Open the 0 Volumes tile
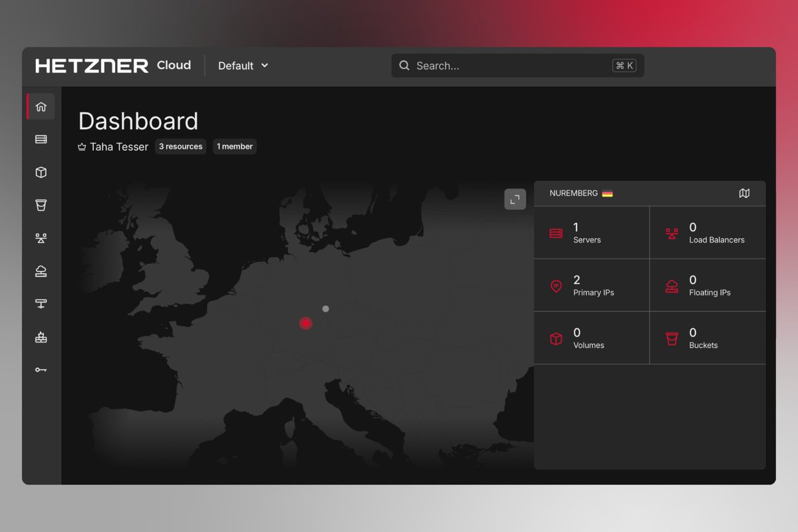798x532 pixels. [592, 338]
